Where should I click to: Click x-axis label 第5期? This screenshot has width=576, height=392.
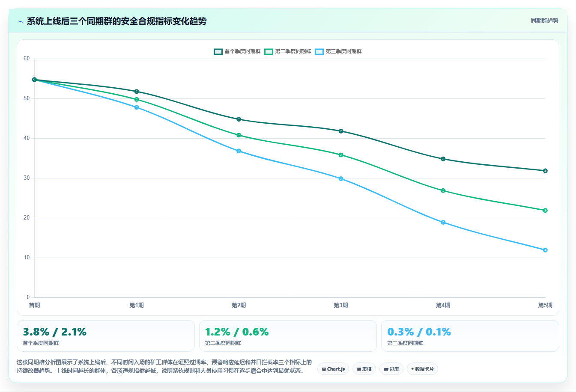coord(545,305)
